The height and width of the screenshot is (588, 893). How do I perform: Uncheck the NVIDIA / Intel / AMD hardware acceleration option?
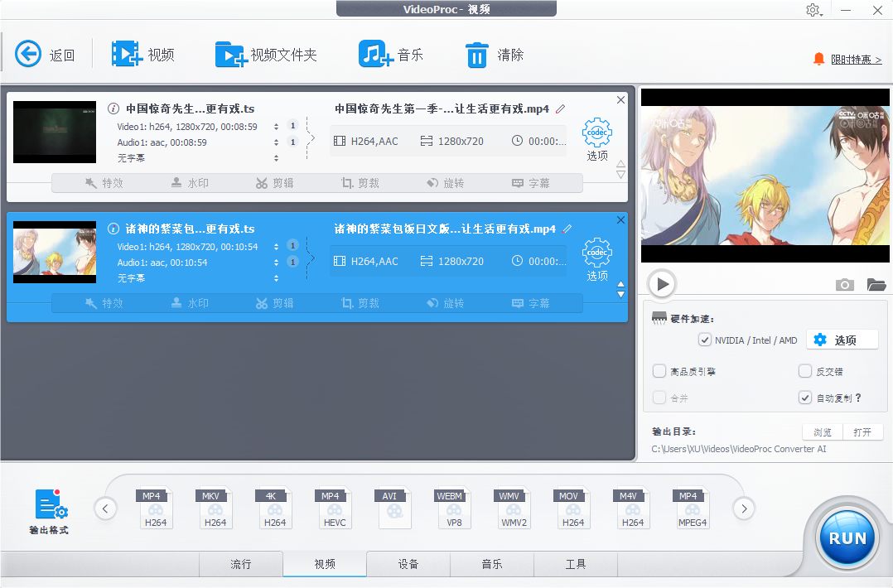click(703, 340)
